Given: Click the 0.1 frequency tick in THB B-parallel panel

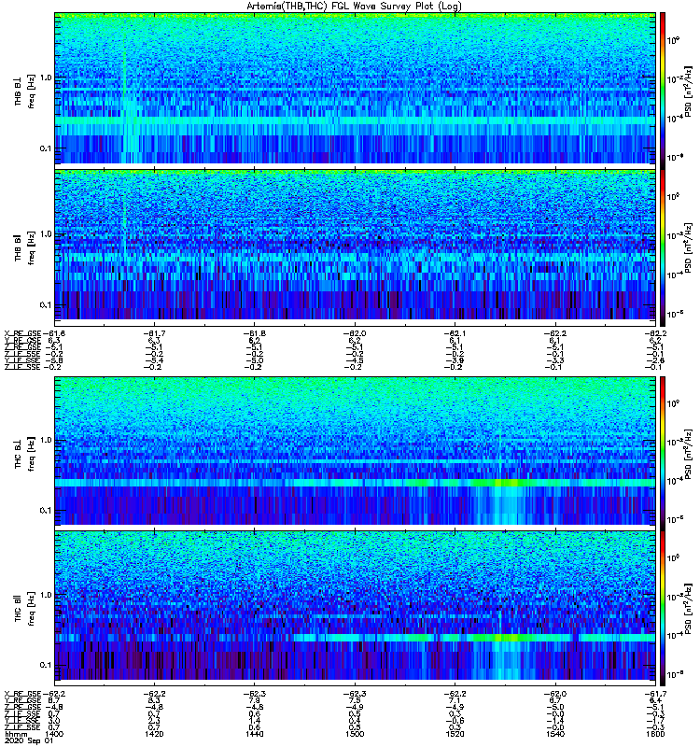Looking at the screenshot, I should pyautogui.click(x=47, y=305).
